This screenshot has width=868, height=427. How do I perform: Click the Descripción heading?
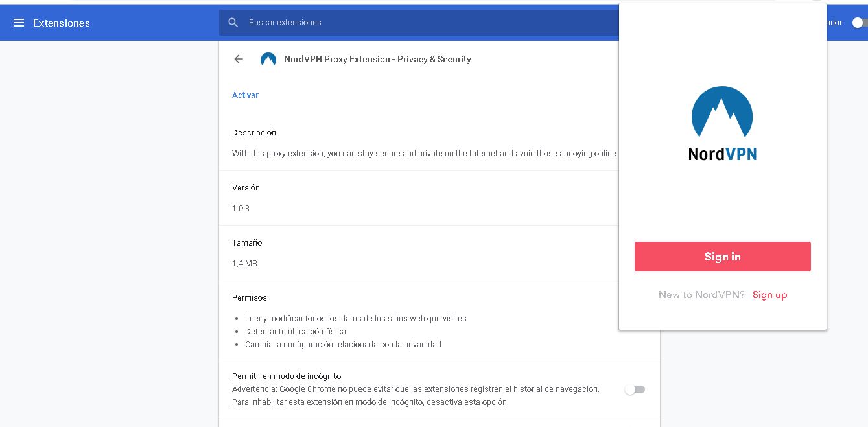(x=254, y=132)
